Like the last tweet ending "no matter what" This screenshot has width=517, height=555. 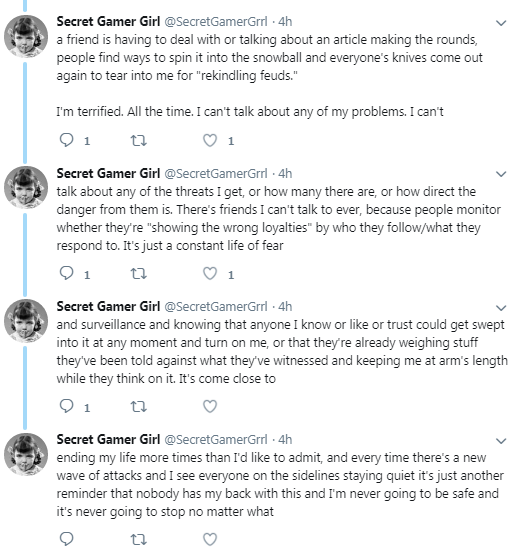tap(210, 539)
